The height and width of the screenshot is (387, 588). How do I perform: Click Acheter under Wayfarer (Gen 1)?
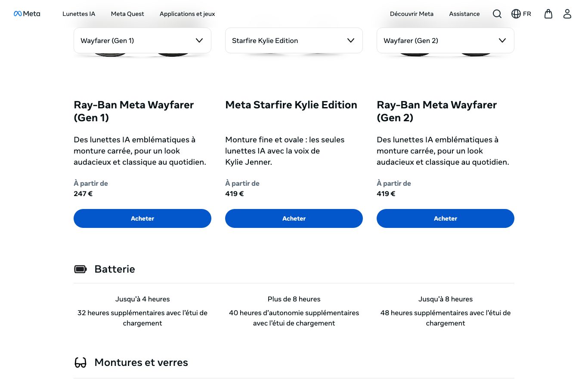coord(142,218)
